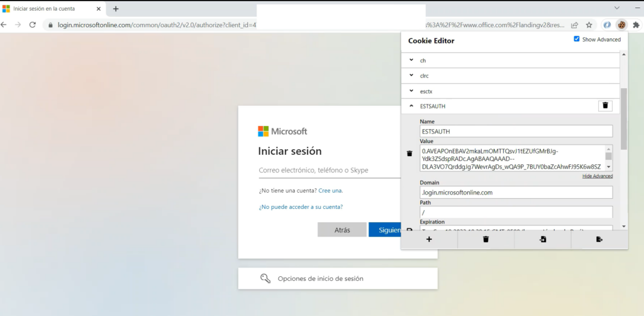
Task: Expand the ch cookie entry
Action: click(510, 60)
